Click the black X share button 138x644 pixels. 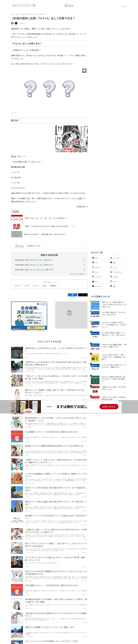[x=83, y=295]
